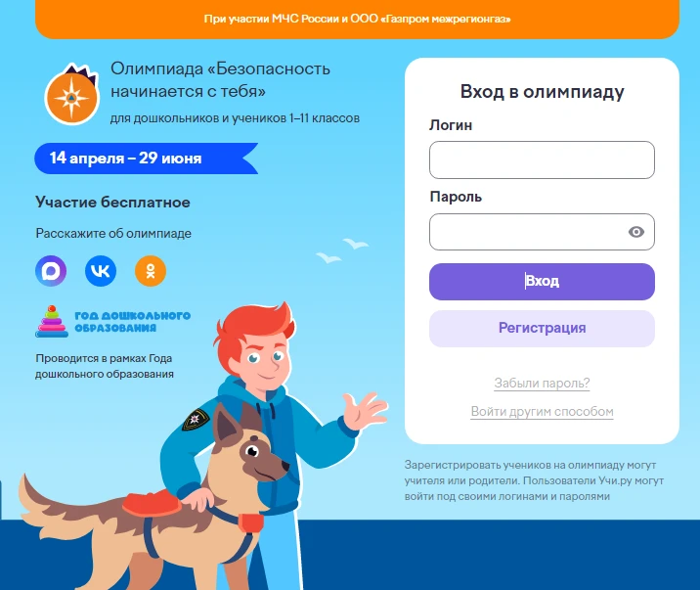Click the flying seagulls illustration
Viewport: 700px width, 590px height.
(342, 250)
